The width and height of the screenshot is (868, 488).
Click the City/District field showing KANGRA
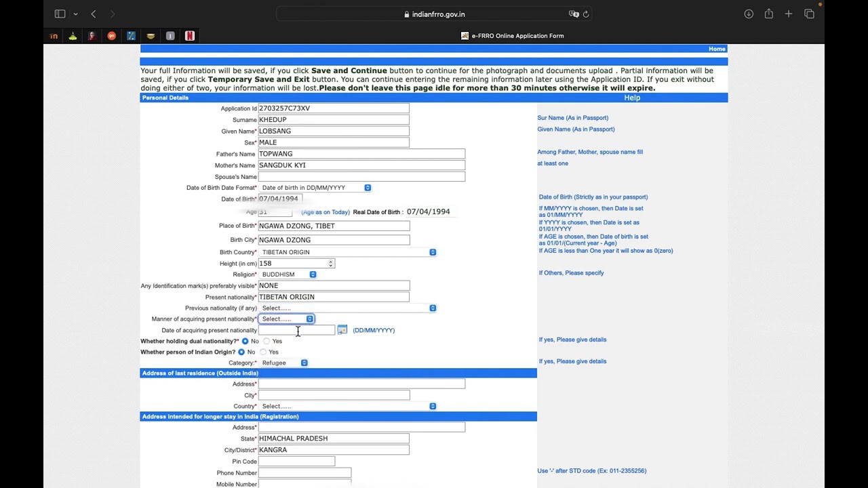click(x=334, y=450)
